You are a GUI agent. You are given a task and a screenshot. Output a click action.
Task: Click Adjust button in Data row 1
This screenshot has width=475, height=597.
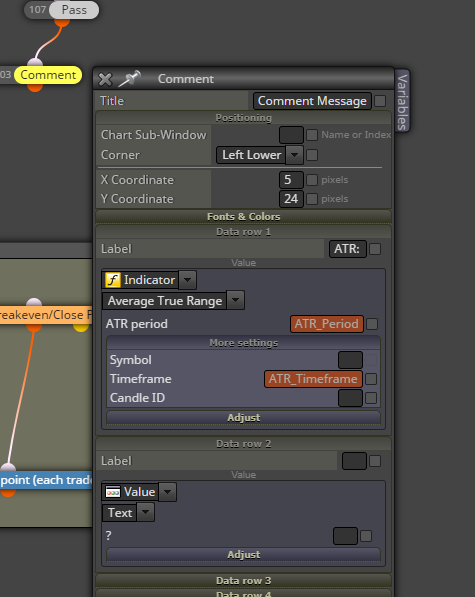[244, 418]
